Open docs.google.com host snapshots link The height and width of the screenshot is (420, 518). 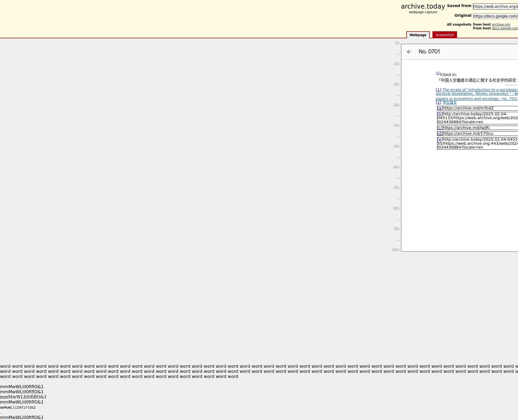[x=505, y=28]
